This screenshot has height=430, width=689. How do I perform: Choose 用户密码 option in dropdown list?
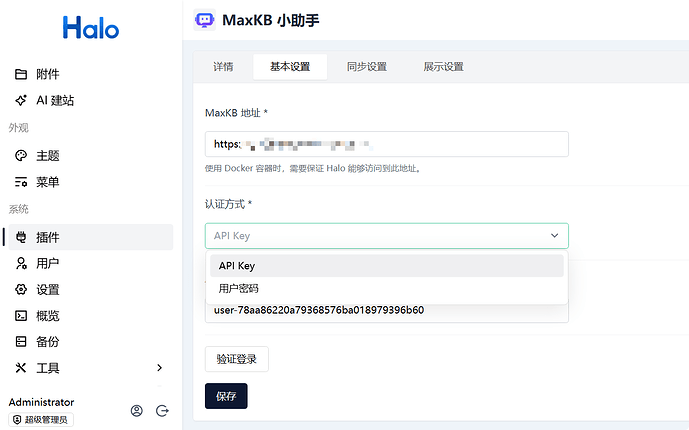pyautogui.click(x=387, y=289)
